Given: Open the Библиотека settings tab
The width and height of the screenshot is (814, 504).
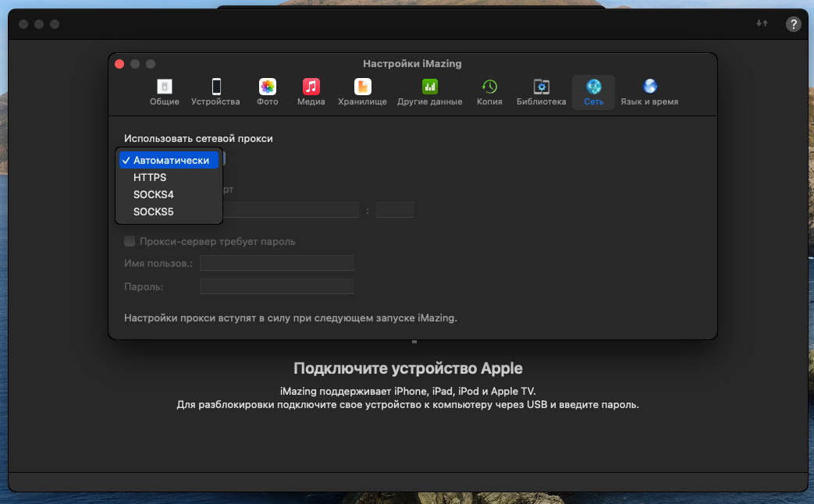Looking at the screenshot, I should (541, 92).
